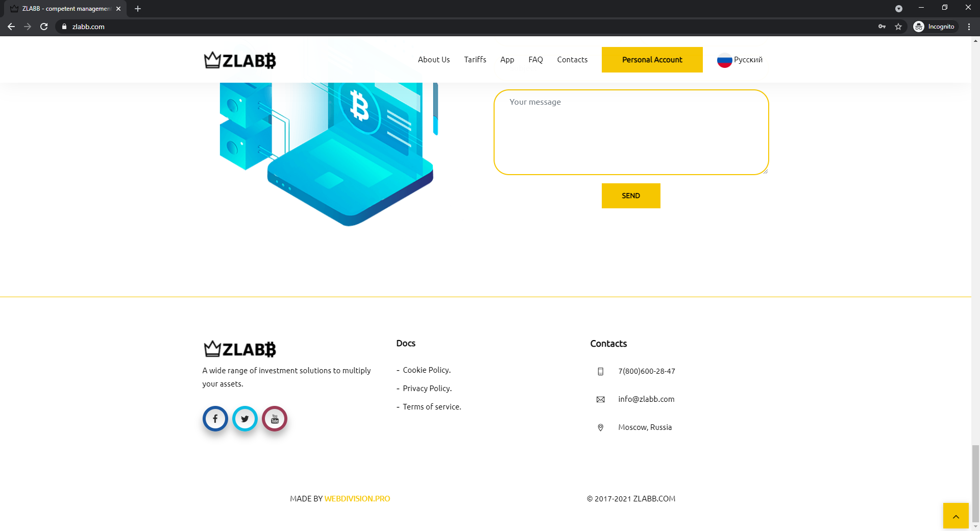Click the ZLABB logo in the header
This screenshot has height=531, width=980.
[240, 60]
